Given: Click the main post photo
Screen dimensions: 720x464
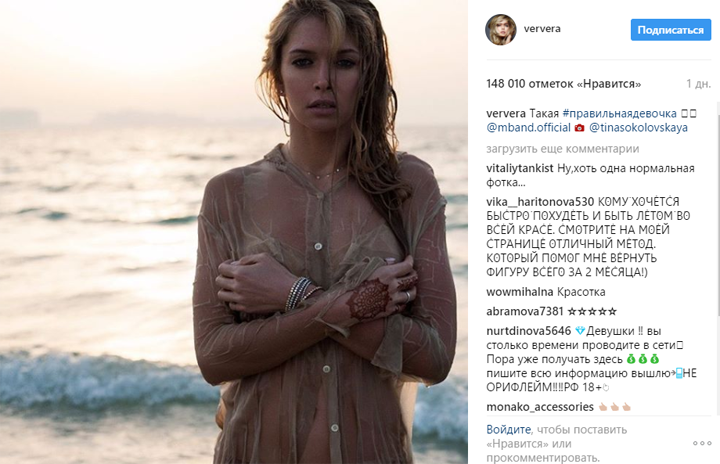Looking at the screenshot, I should click(234, 232).
